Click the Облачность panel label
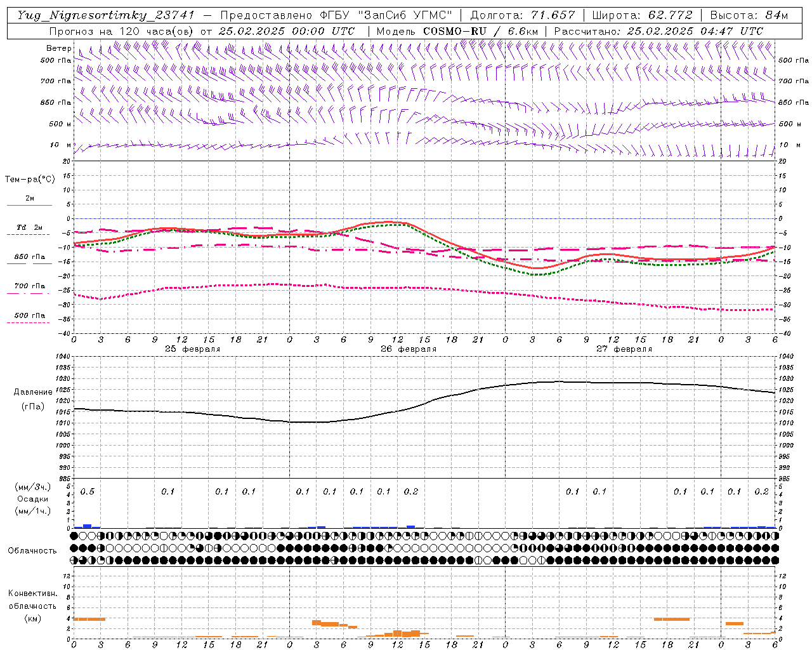 coord(32,551)
